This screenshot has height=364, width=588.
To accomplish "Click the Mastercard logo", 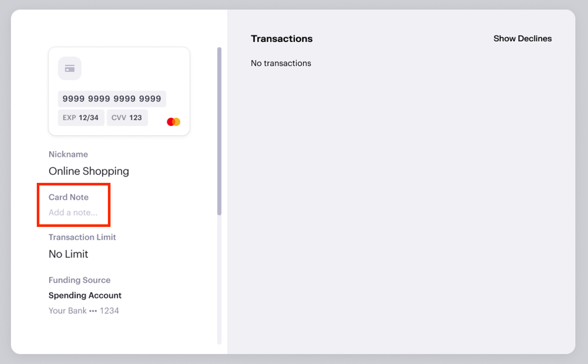I will [173, 121].
